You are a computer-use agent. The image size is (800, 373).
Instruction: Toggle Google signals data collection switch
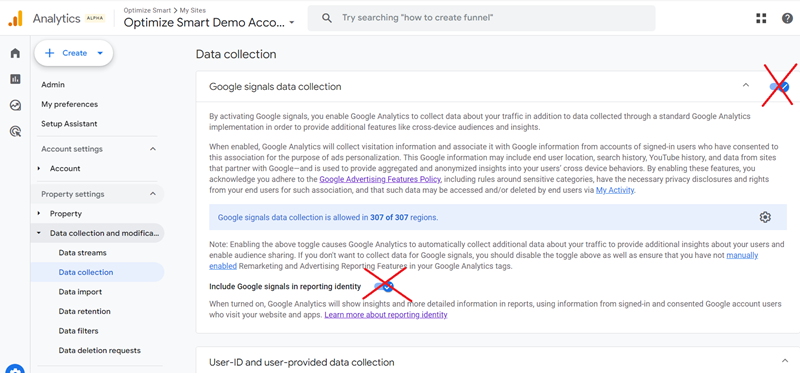(x=779, y=87)
